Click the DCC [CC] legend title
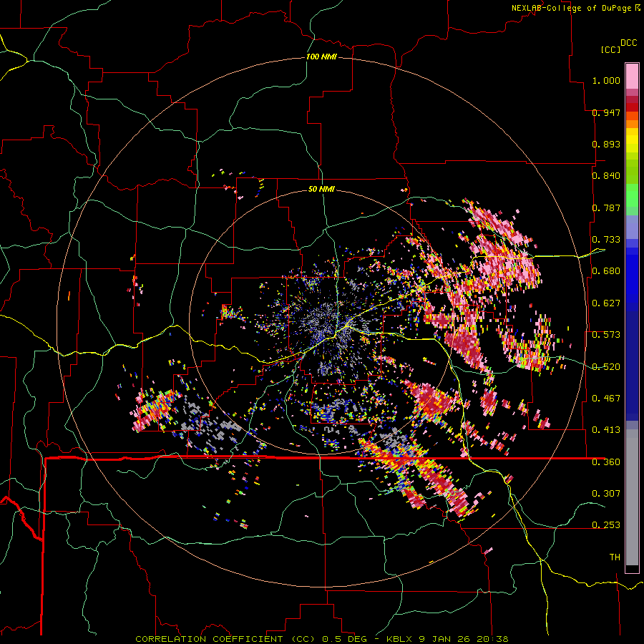644x644 pixels. pos(618,46)
